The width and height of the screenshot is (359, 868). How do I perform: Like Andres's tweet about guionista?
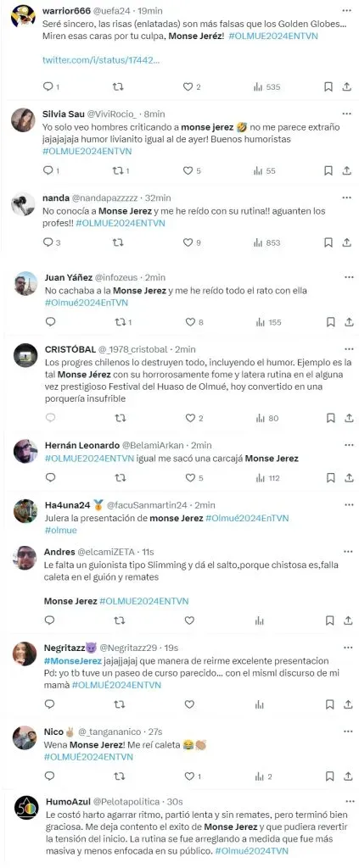[x=189, y=620]
